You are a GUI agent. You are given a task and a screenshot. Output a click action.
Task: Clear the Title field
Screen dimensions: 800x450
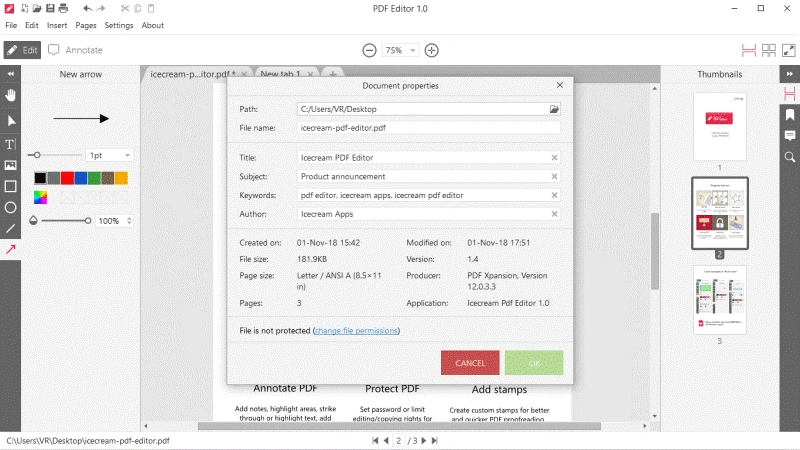coord(554,158)
